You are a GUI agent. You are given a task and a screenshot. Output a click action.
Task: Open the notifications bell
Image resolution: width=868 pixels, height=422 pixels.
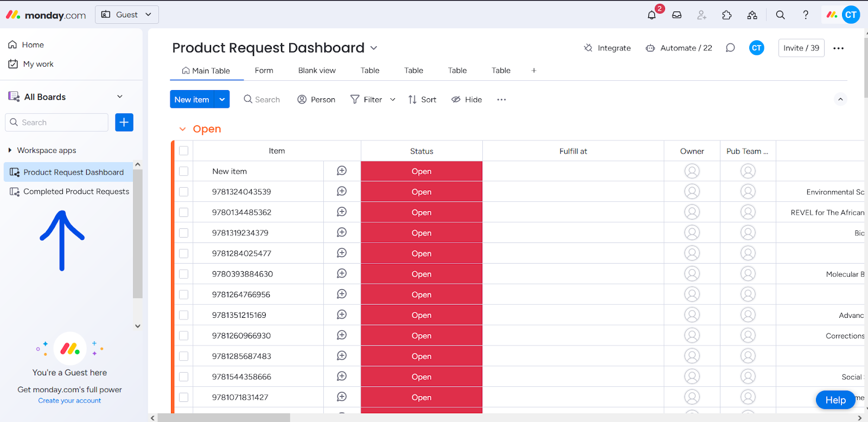[652, 15]
